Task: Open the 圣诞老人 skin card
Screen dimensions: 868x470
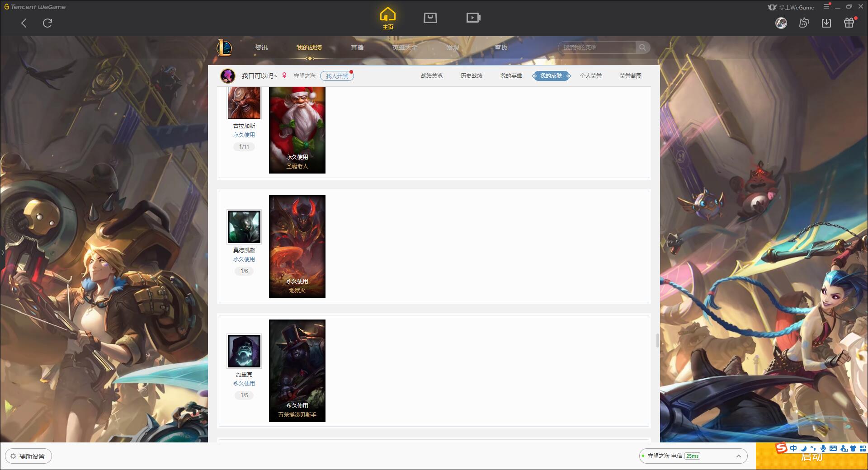Action: tap(297, 130)
